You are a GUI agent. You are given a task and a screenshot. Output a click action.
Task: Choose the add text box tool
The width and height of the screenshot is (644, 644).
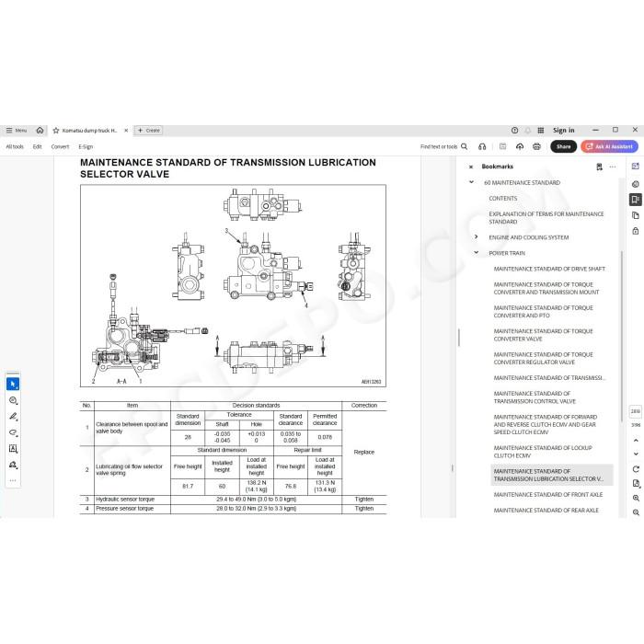[x=13, y=449]
